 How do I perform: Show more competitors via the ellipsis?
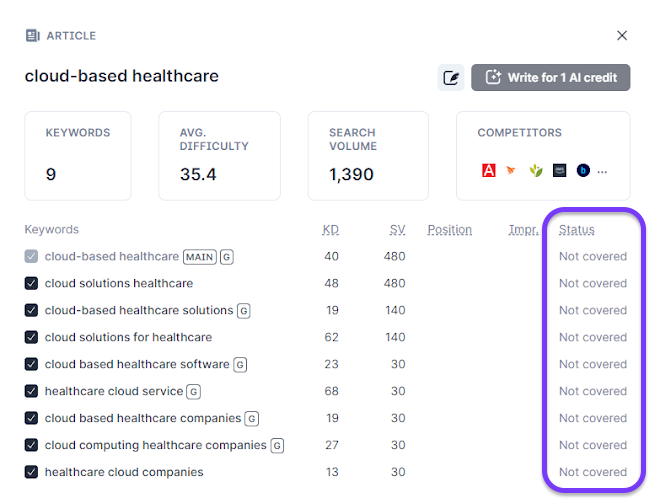[x=602, y=171]
